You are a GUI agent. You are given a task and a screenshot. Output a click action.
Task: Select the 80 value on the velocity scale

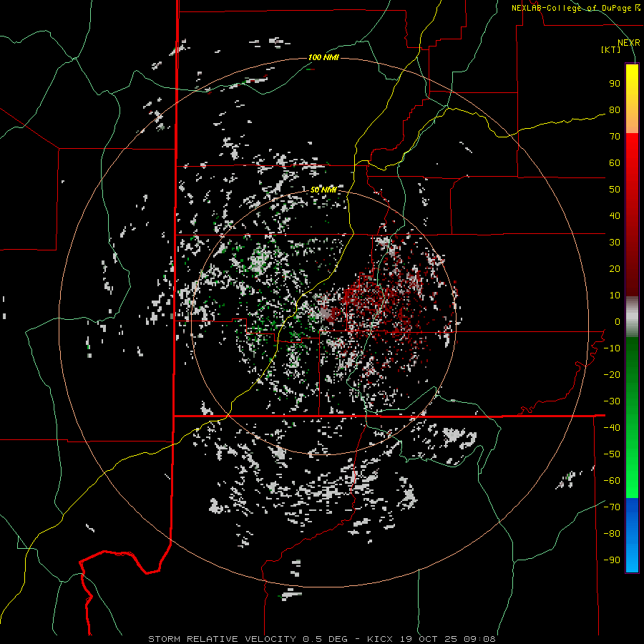(615, 109)
